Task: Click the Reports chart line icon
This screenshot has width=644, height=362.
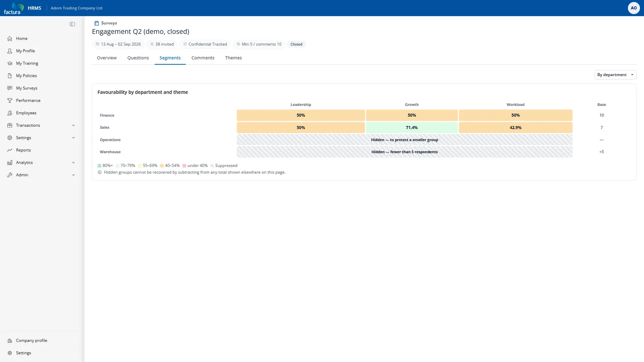Action: pyautogui.click(x=10, y=150)
